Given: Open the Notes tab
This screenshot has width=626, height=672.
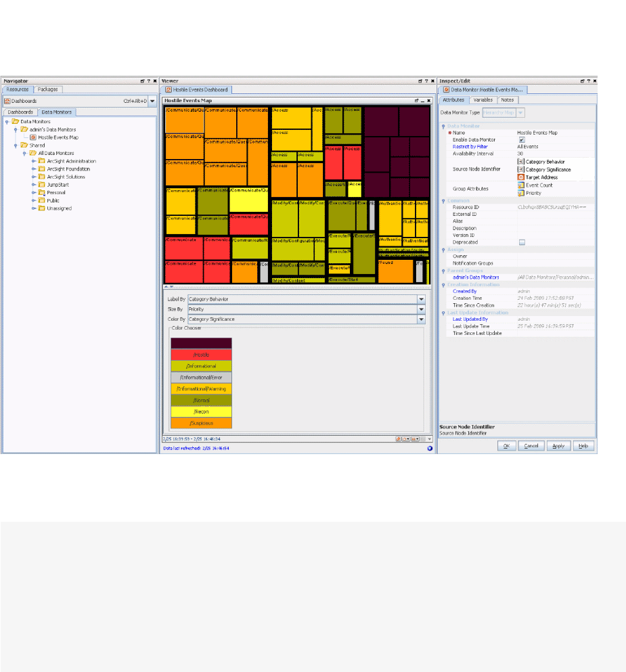Looking at the screenshot, I should (x=508, y=100).
